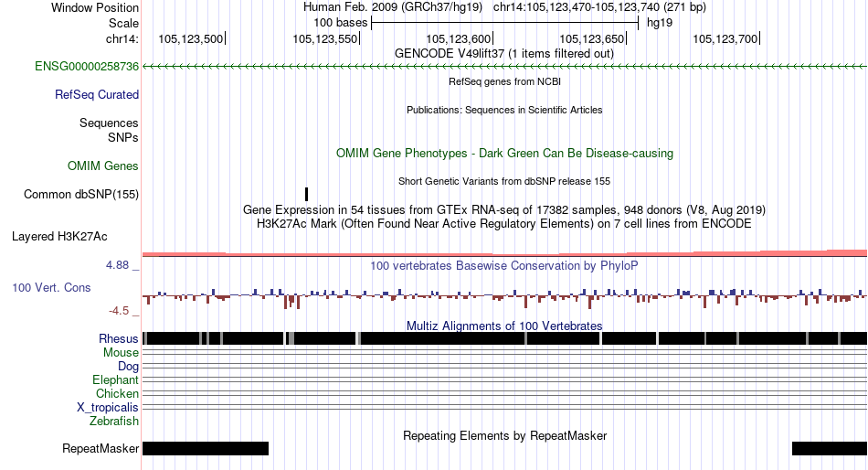Click the H3K27Ac Mark ENCODE title
Screen dimensions: 868x470
[x=504, y=224]
